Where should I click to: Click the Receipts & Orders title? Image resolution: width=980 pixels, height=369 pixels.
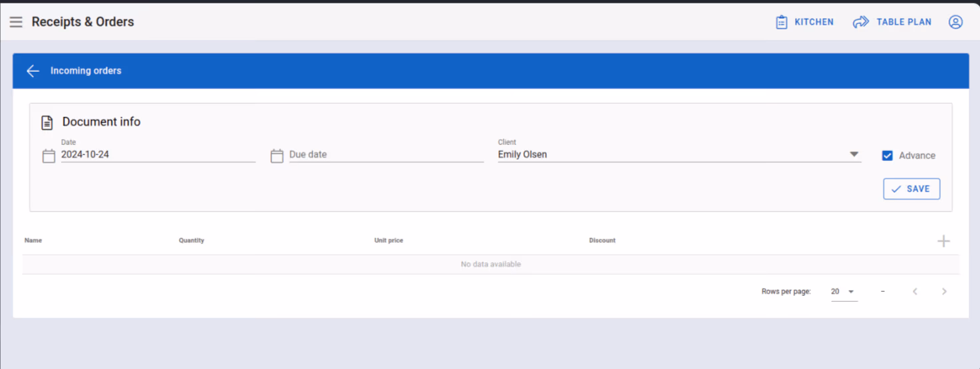(x=83, y=22)
